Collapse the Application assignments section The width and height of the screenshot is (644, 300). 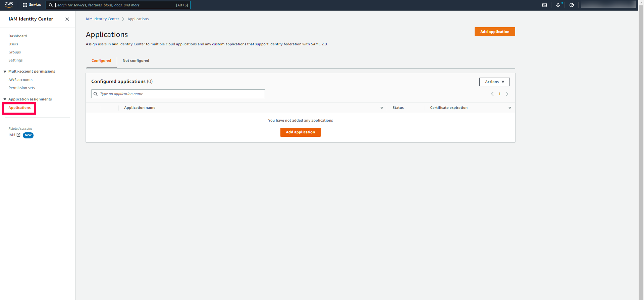point(5,99)
